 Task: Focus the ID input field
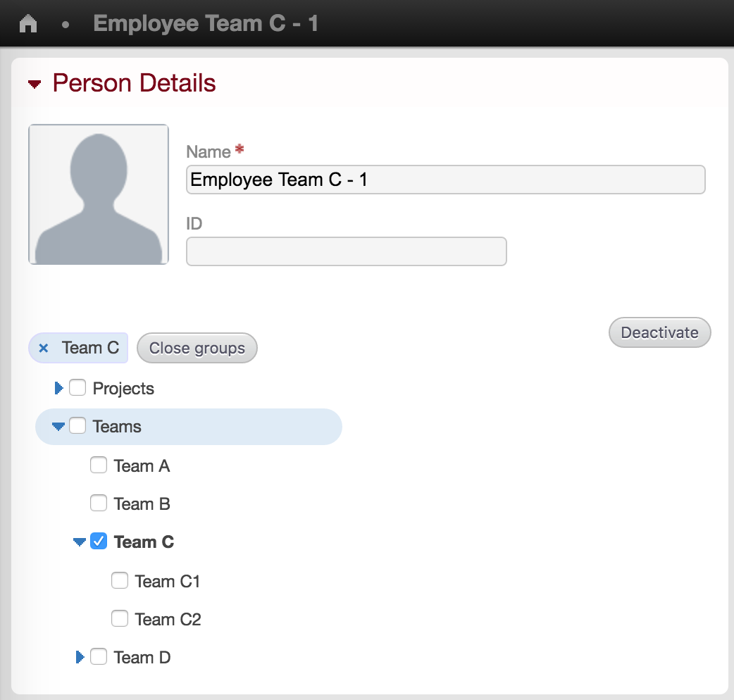(x=347, y=251)
